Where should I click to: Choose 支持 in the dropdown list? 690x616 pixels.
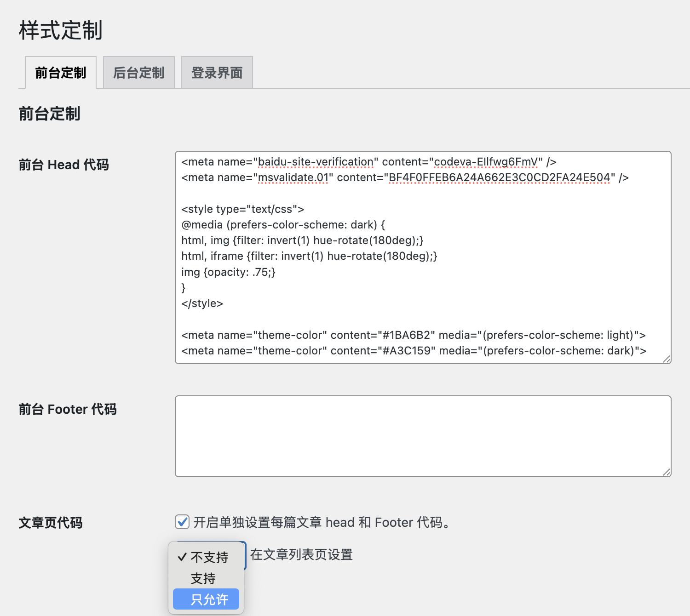pos(206,578)
